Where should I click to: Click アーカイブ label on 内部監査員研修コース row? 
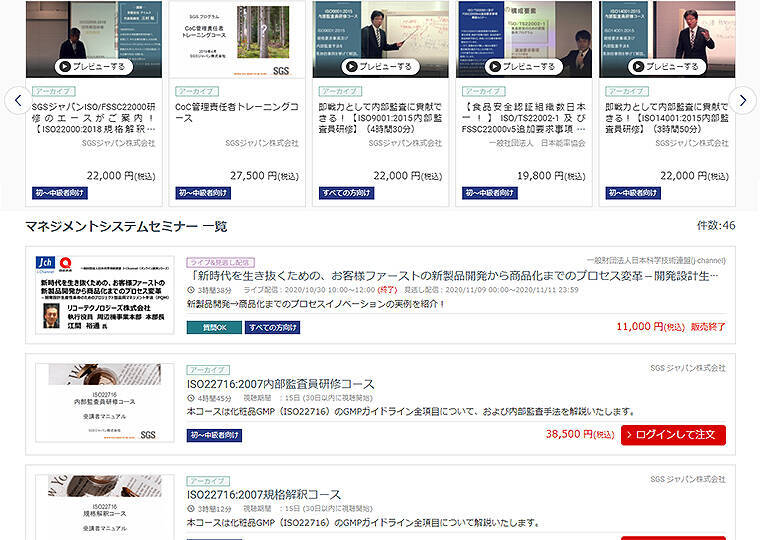point(208,370)
